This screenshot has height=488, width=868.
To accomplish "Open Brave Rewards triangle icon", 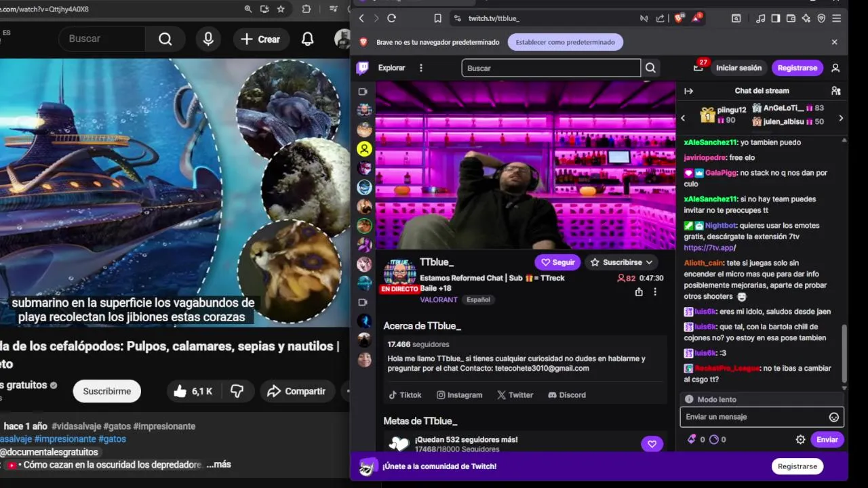I will click(x=696, y=18).
